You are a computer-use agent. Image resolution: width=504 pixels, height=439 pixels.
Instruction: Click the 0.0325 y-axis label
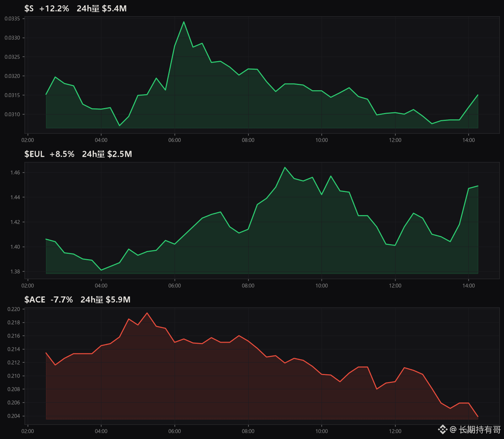[12, 57]
